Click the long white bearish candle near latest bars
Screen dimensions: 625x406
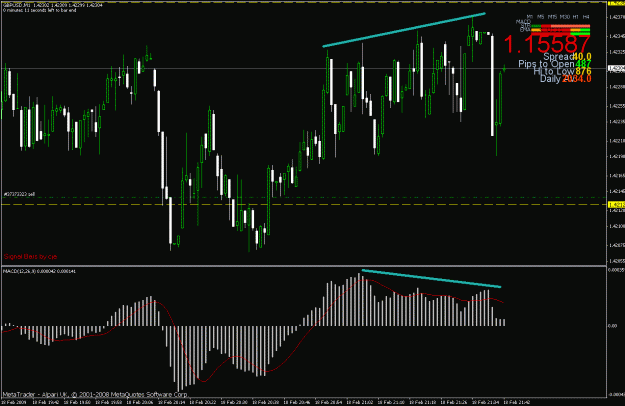pos(493,85)
